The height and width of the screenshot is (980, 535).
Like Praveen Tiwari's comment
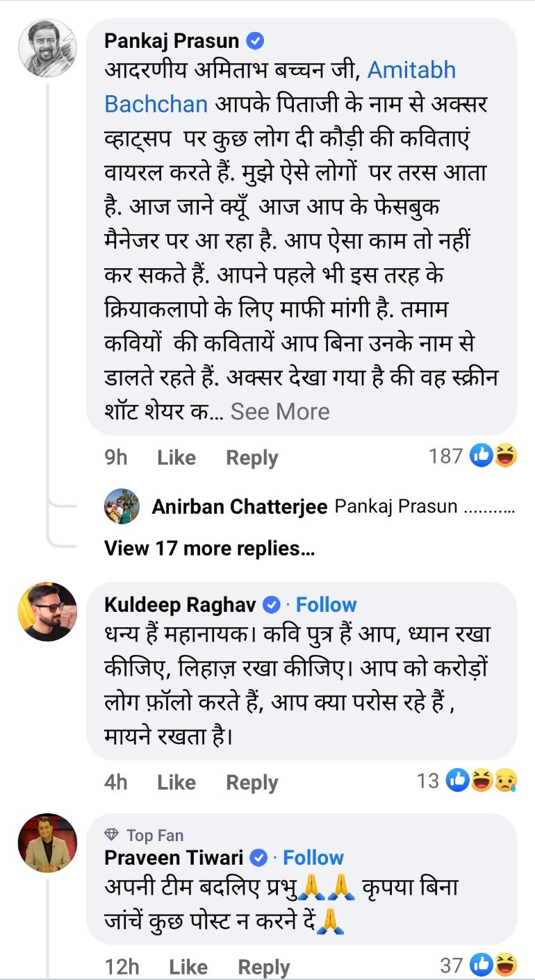[x=188, y=967]
